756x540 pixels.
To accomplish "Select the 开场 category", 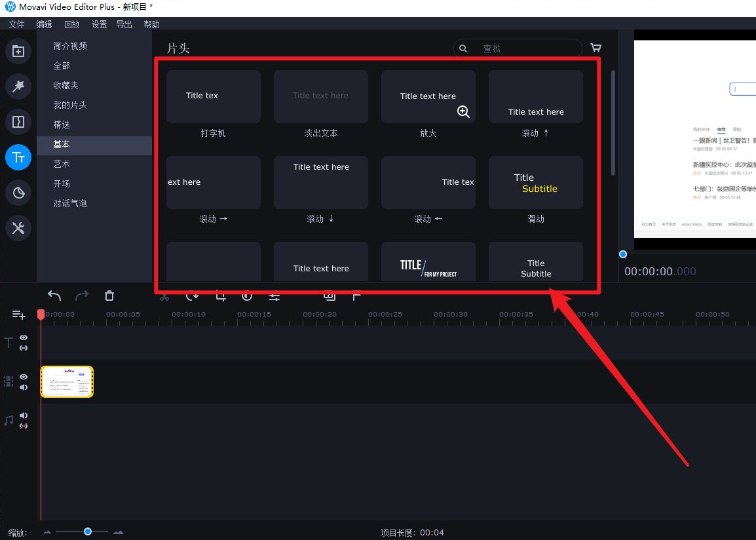I will 94,184.
